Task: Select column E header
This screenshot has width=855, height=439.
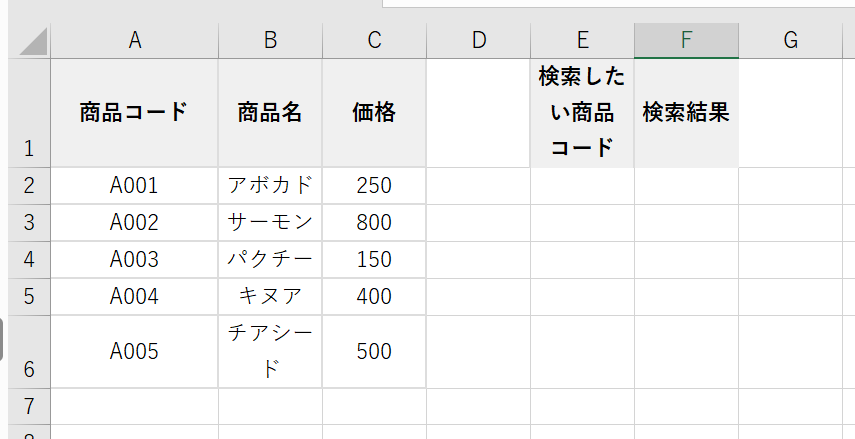Action: pos(582,40)
